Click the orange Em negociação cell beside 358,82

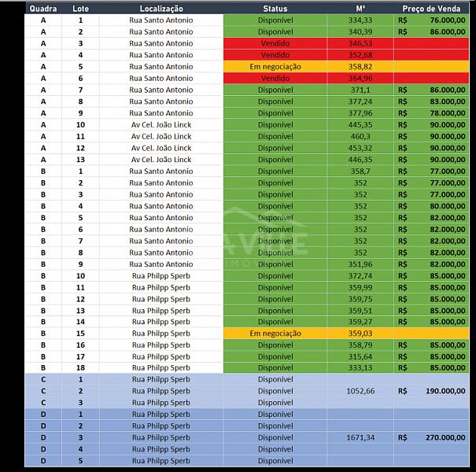coord(275,67)
